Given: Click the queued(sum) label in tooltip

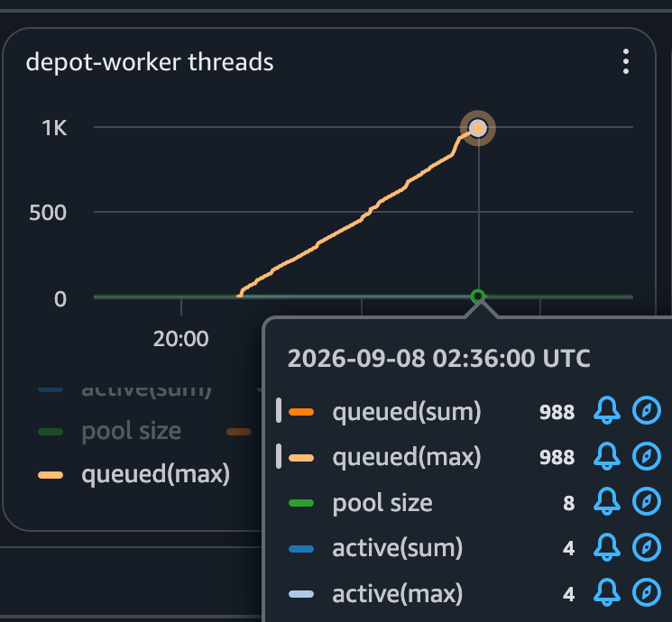Looking at the screenshot, I should (407, 412).
